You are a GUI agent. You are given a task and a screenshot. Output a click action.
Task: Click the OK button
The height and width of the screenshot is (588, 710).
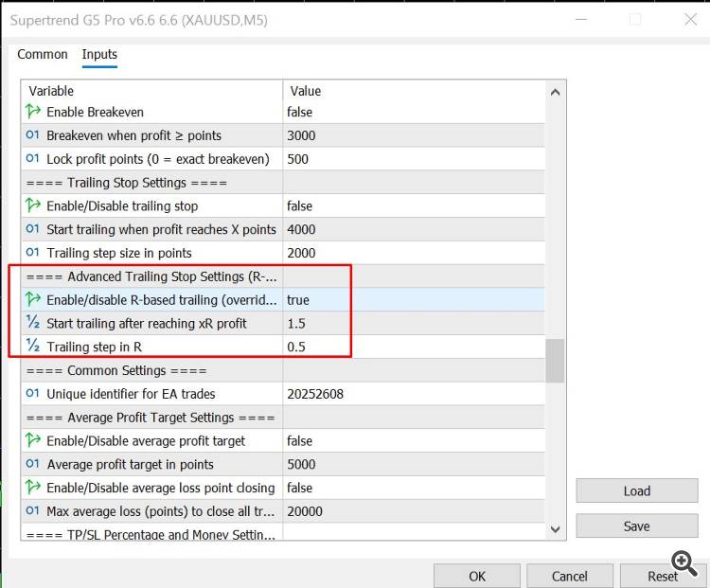pyautogui.click(x=477, y=576)
